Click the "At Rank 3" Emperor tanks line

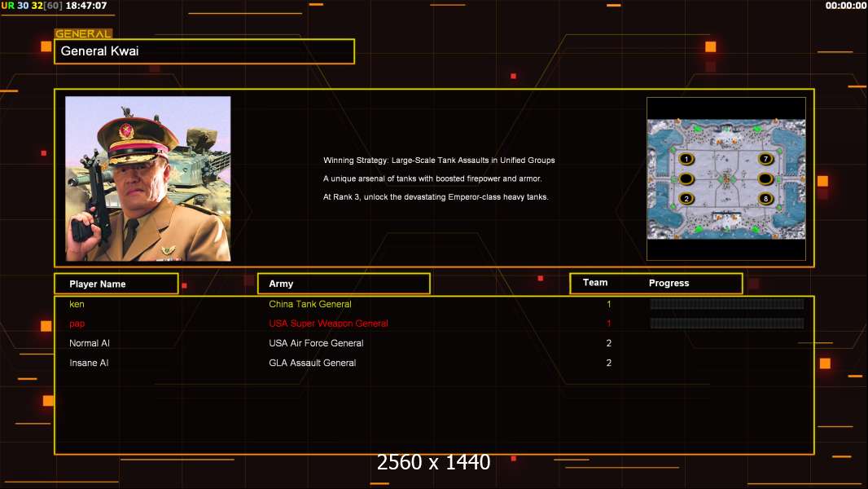[x=436, y=196]
